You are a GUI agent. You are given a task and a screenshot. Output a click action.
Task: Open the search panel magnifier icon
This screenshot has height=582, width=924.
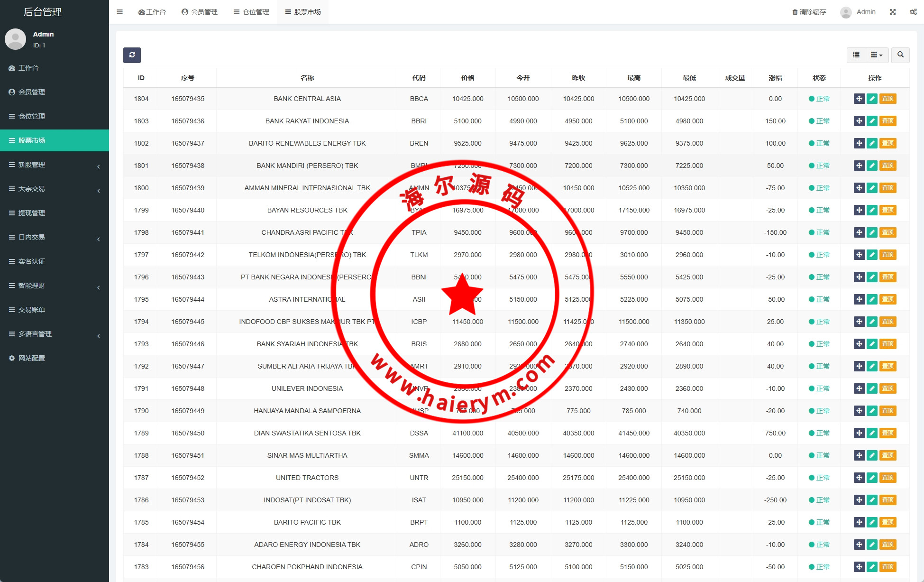pos(900,55)
